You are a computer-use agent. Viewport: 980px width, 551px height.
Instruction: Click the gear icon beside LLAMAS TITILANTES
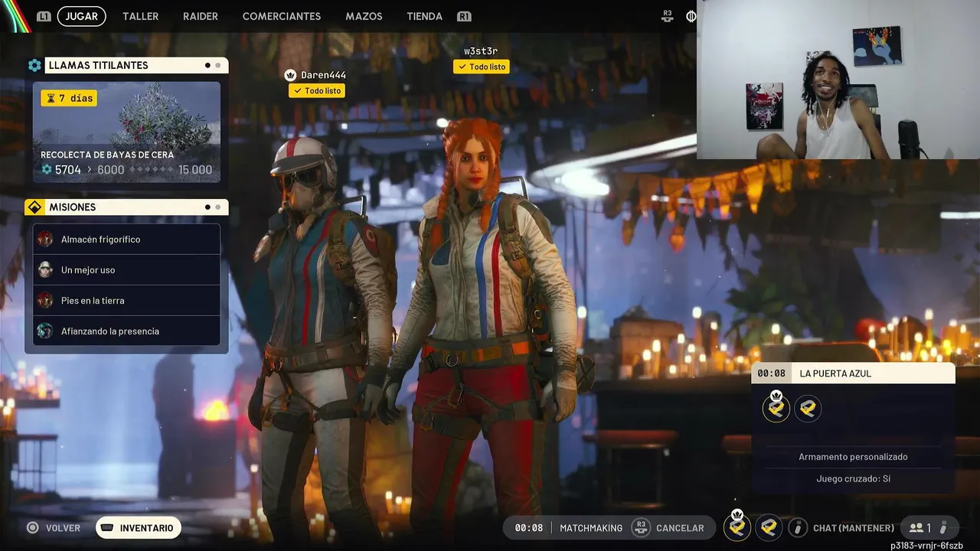(34, 65)
